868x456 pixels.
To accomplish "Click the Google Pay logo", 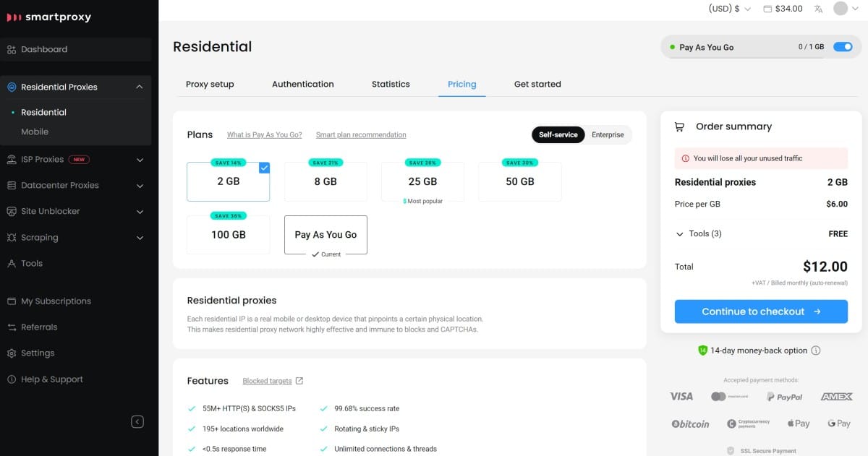I will [839, 423].
